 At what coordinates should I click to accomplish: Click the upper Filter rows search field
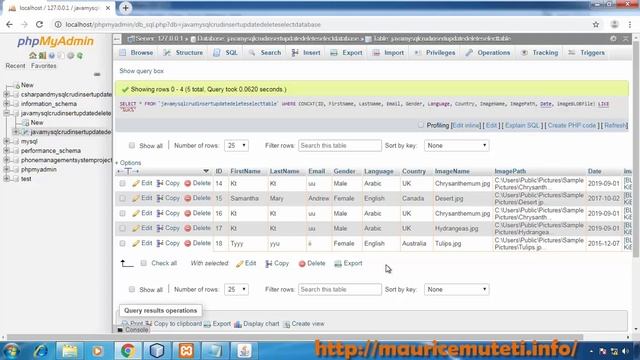point(340,145)
